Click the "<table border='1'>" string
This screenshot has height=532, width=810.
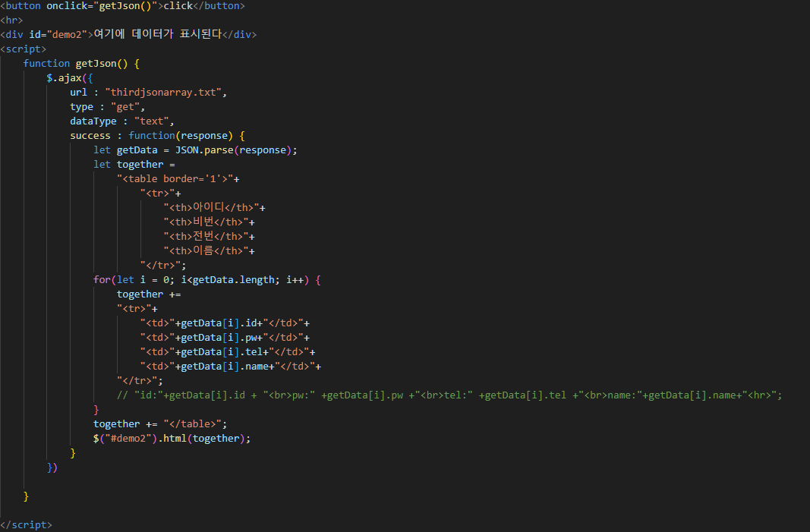175,179
